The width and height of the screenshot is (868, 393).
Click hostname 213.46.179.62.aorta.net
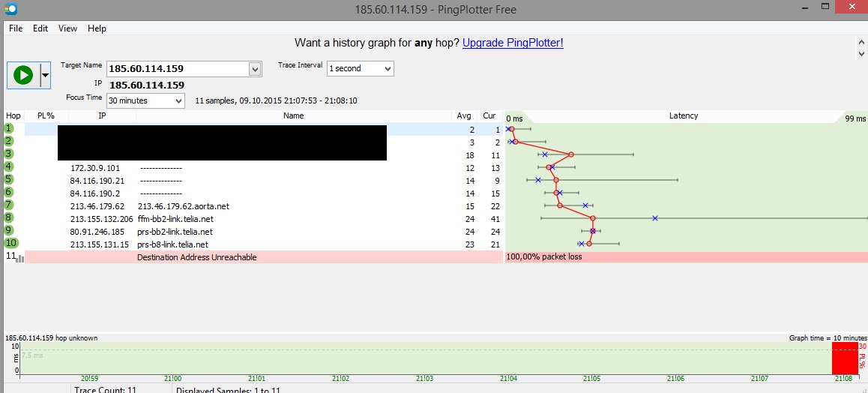tap(183, 206)
